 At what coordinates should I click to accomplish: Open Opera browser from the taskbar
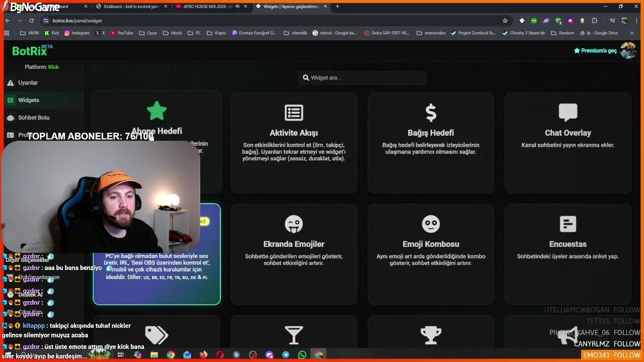click(220, 355)
